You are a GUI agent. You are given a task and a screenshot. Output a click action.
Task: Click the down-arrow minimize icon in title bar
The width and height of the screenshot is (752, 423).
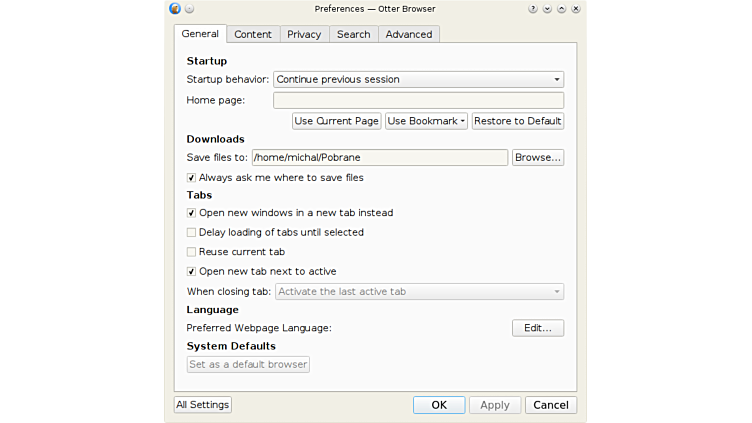click(547, 8)
